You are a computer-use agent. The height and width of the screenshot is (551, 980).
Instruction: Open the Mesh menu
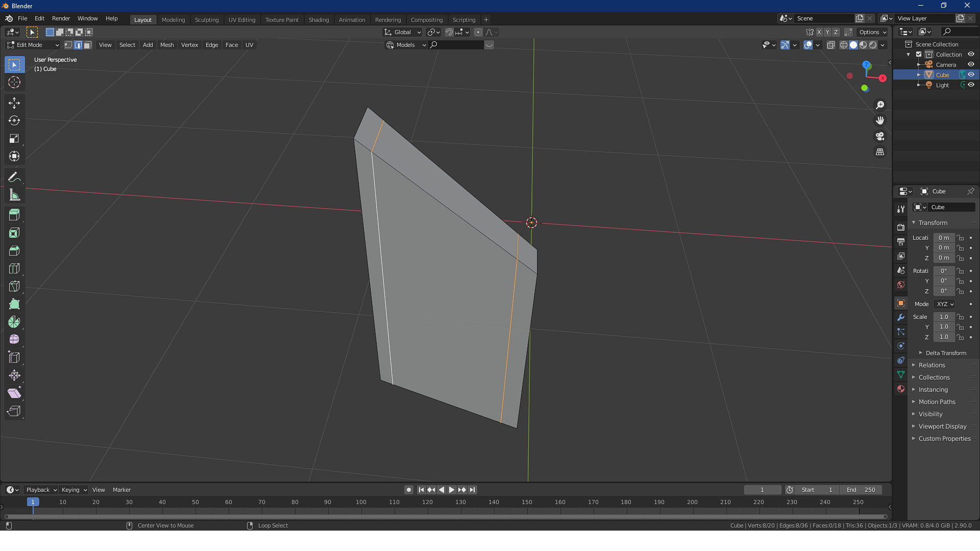[x=167, y=45]
